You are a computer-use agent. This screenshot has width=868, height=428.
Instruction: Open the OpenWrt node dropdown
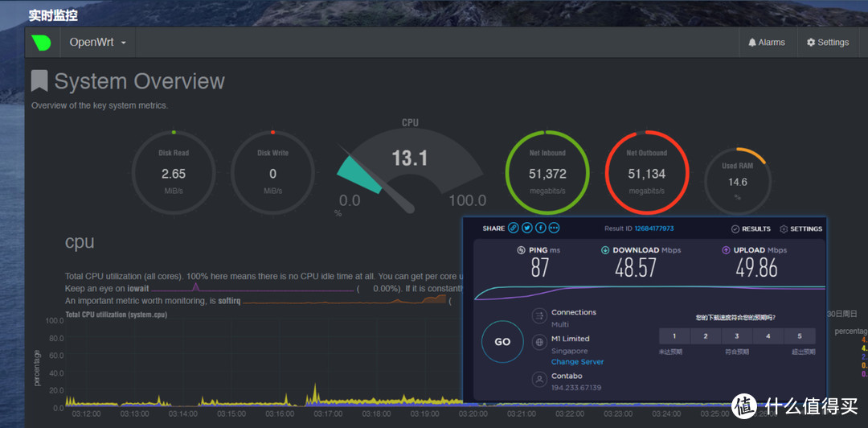click(x=97, y=43)
